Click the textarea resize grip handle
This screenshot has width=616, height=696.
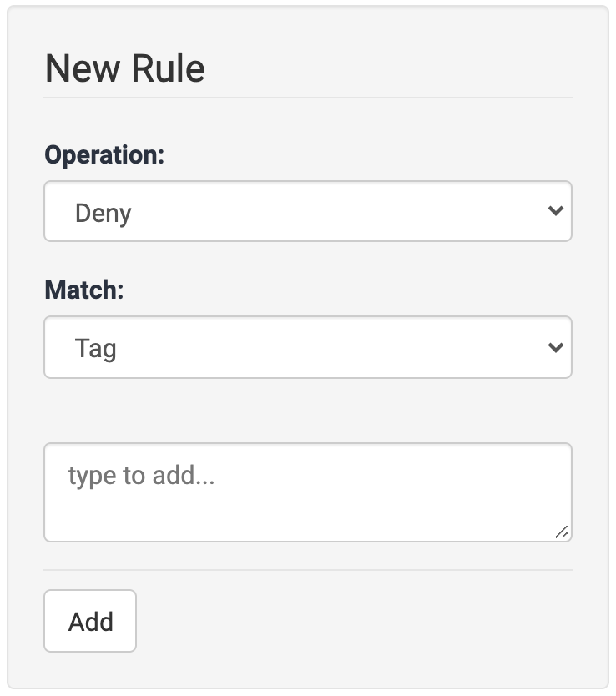(x=562, y=532)
